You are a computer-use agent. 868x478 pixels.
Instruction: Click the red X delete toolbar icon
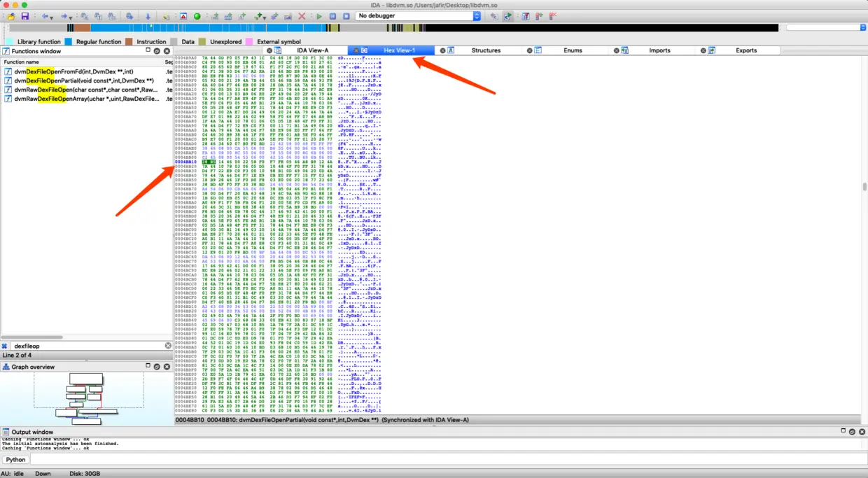pyautogui.click(x=302, y=15)
